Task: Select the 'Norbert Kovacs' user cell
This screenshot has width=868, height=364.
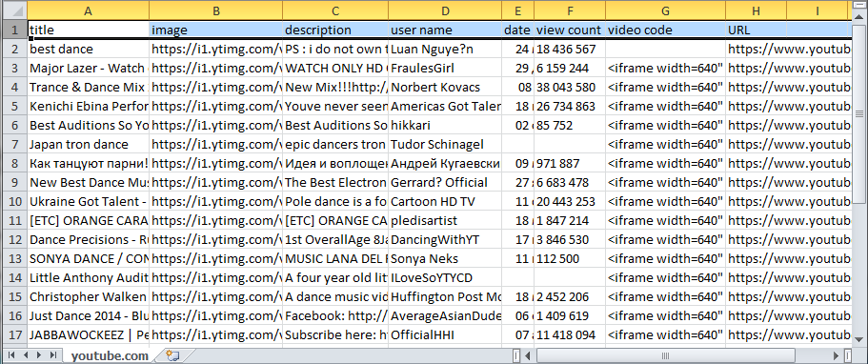Action: (x=445, y=87)
